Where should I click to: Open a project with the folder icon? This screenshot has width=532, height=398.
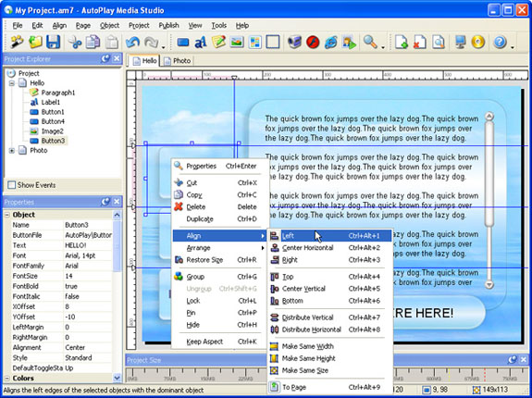35,42
